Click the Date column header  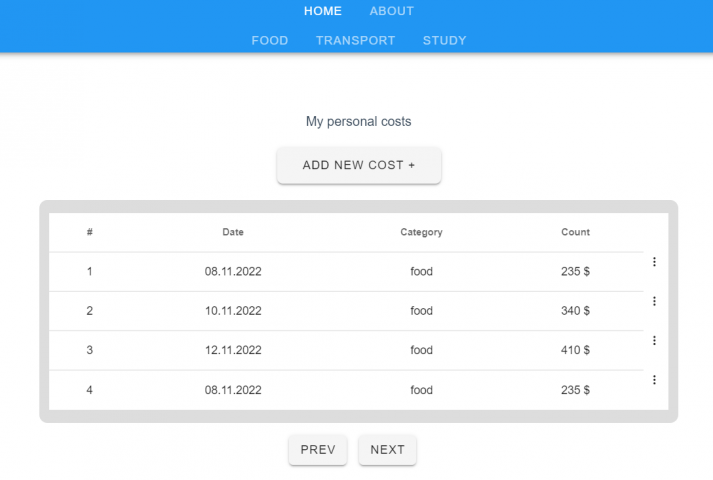(233, 232)
